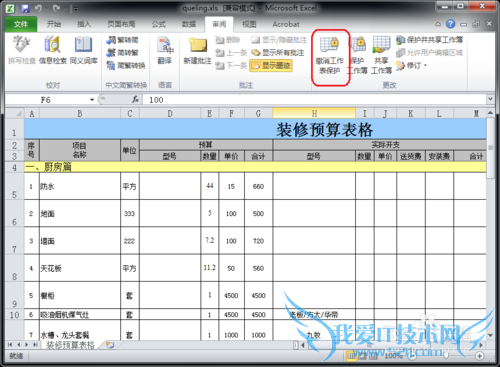
Task: Switch to Page Break Preview in status bar
Action: tap(373, 356)
